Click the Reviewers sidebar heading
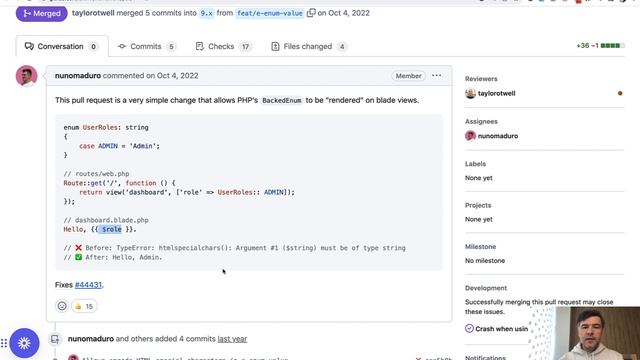The image size is (640, 360). point(481,79)
